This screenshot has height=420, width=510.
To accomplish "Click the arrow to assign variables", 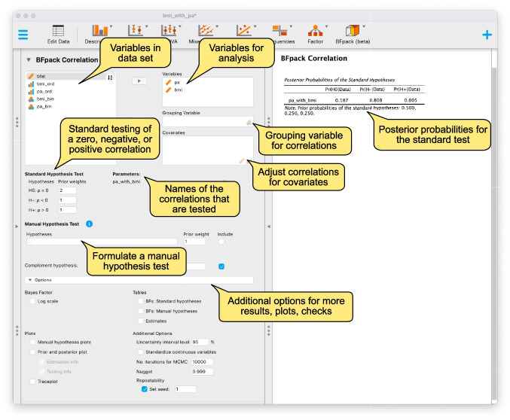I will (x=139, y=81).
